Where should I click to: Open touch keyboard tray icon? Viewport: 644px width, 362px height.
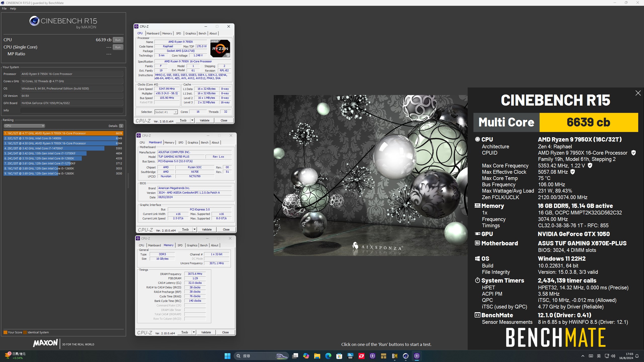591,356
